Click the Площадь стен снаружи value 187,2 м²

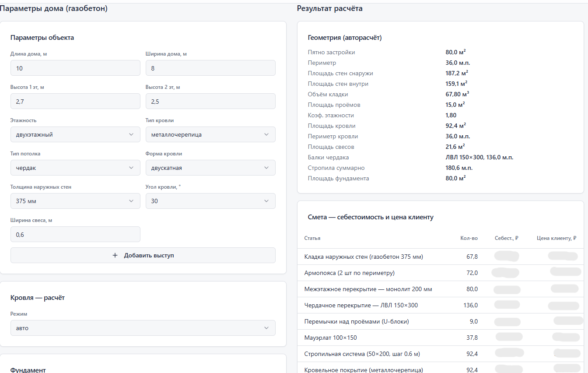tap(457, 73)
